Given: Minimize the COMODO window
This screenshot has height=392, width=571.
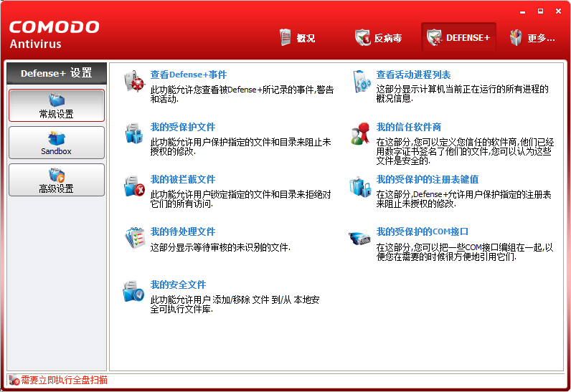Looking at the screenshot, I should [522, 11].
